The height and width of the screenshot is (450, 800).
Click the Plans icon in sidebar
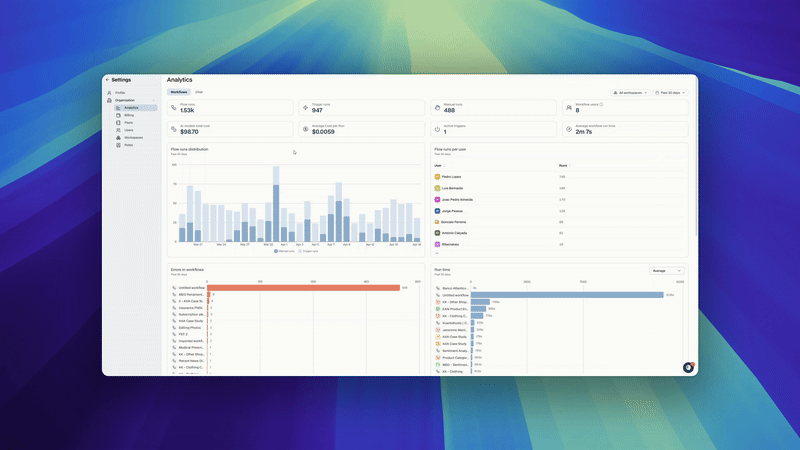tap(118, 122)
